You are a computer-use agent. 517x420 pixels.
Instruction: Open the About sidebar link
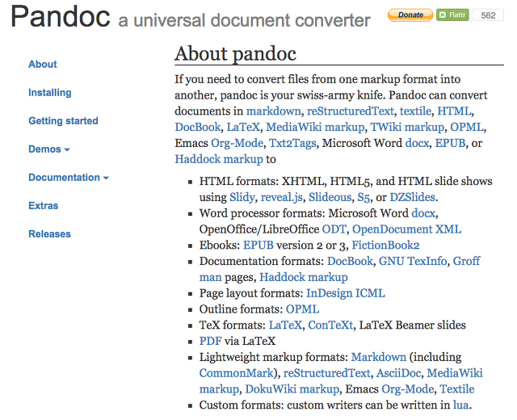click(x=43, y=64)
